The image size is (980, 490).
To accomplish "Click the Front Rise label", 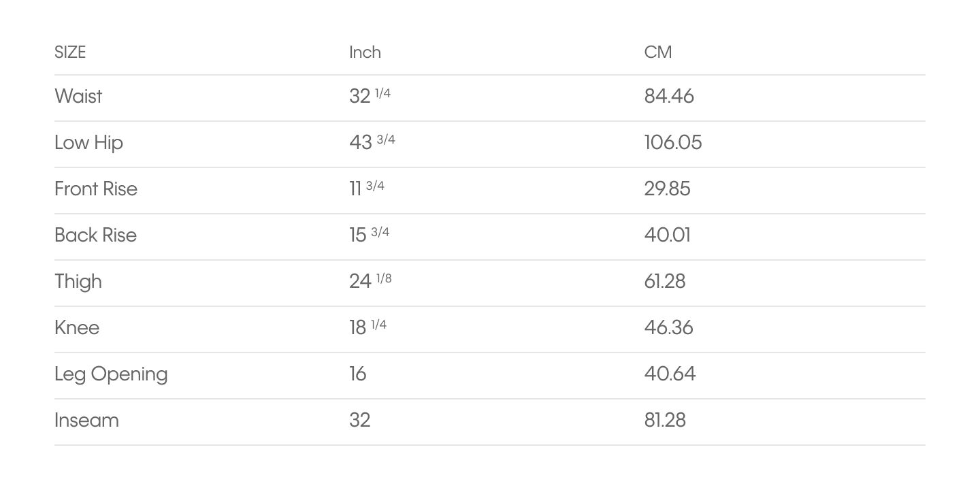I will pos(96,189).
